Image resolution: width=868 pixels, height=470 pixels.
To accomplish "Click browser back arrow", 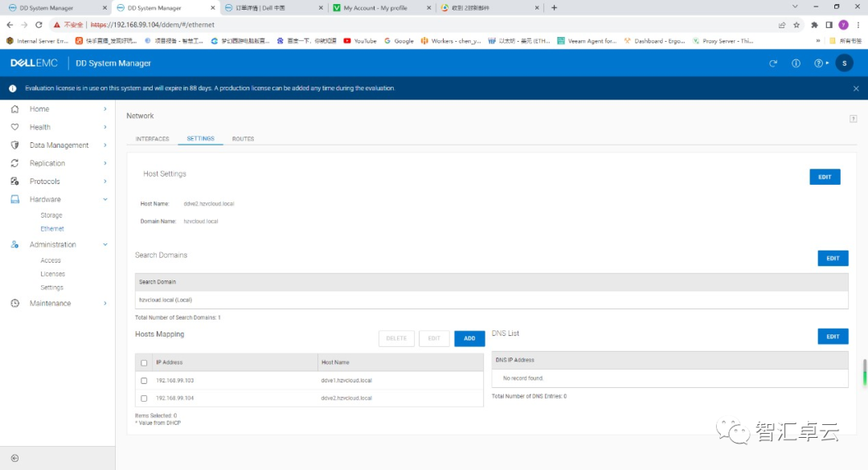I will pyautogui.click(x=10, y=25).
